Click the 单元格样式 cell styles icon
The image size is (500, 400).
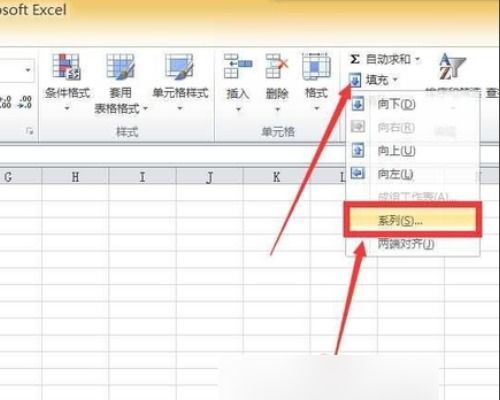[x=180, y=67]
